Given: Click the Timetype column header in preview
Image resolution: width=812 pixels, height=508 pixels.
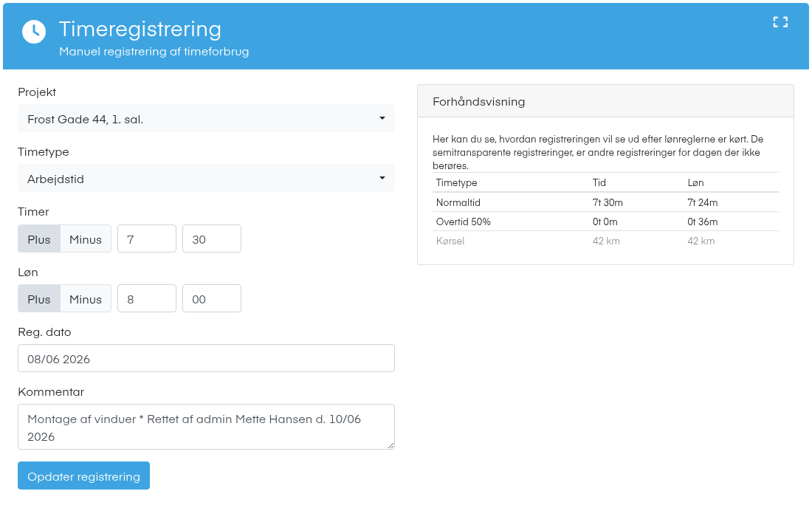Looking at the screenshot, I should pyautogui.click(x=456, y=183).
